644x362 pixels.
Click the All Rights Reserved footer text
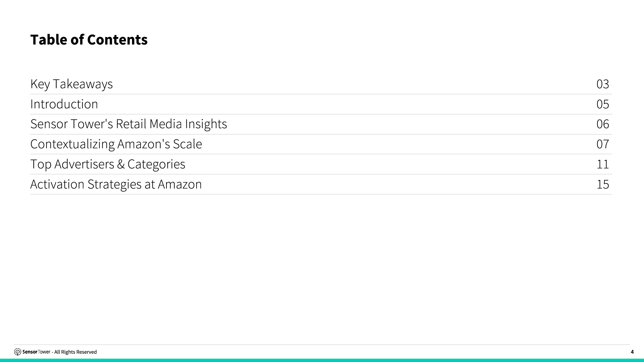tap(75, 352)
